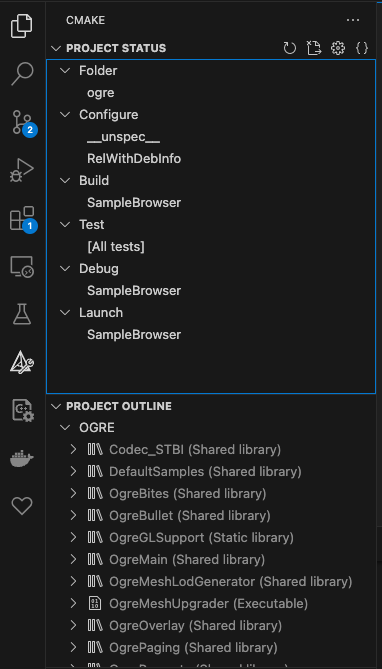Open the Search view in activity bar
This screenshot has width=382, height=669.
coord(22,73)
